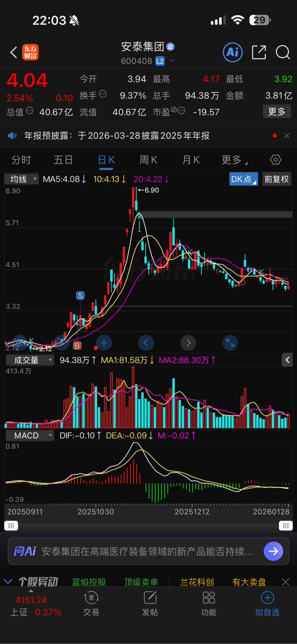The height and width of the screenshot is (644, 297).
Task: Dismiss the announcement banner
Action: pyautogui.click(x=287, y=136)
